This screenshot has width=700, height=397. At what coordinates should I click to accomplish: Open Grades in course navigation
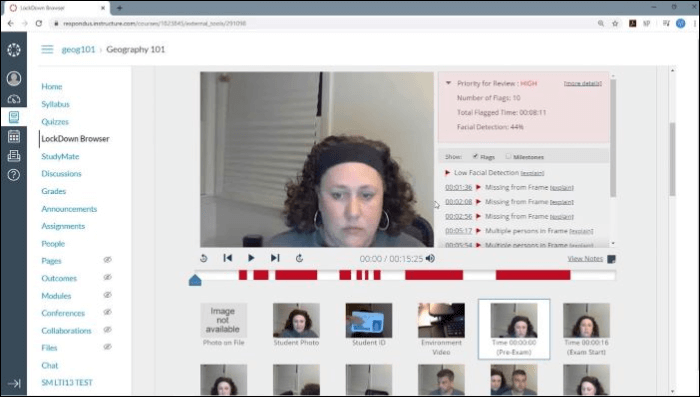(x=54, y=191)
